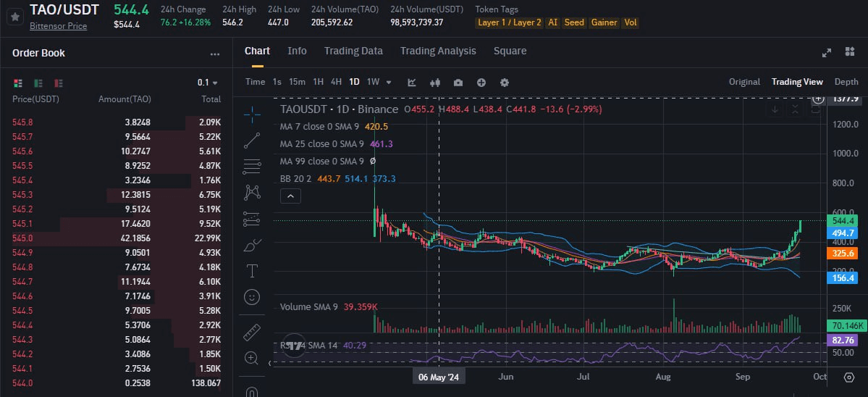Set chart interval to 4H

(336, 82)
